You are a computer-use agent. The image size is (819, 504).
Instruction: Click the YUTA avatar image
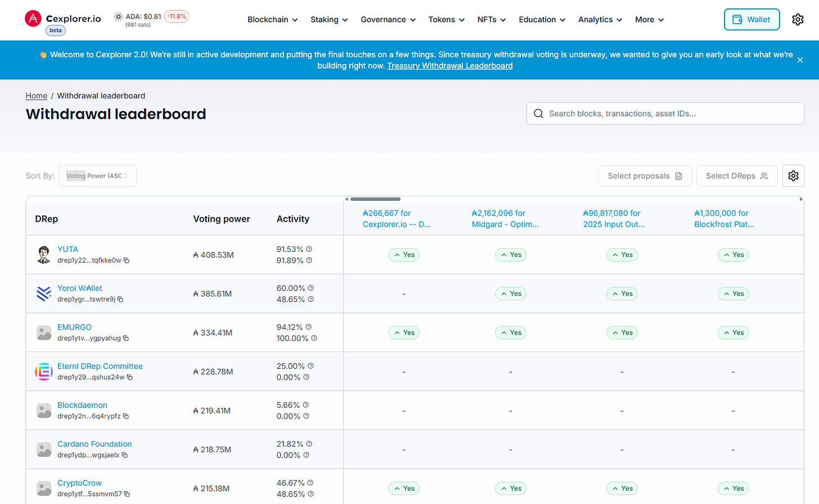coord(44,255)
